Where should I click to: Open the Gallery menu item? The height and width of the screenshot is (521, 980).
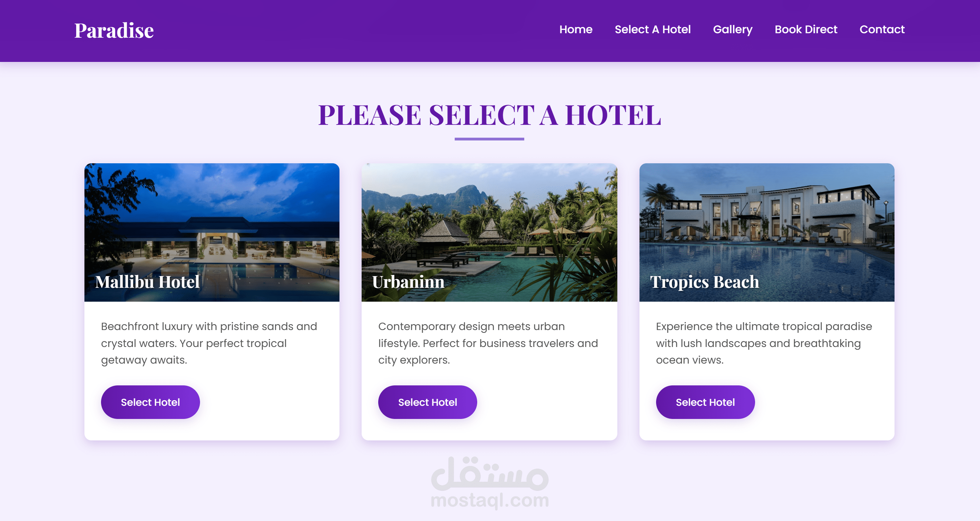point(732,29)
